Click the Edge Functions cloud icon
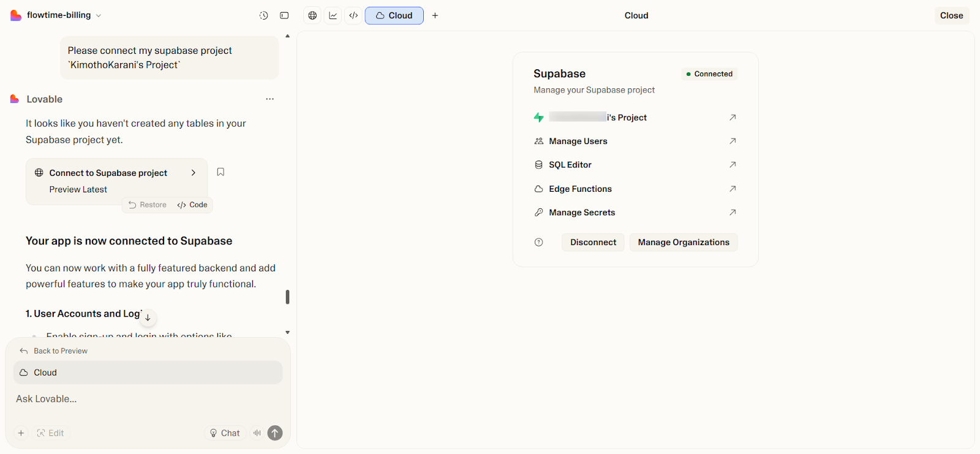 coord(539,189)
